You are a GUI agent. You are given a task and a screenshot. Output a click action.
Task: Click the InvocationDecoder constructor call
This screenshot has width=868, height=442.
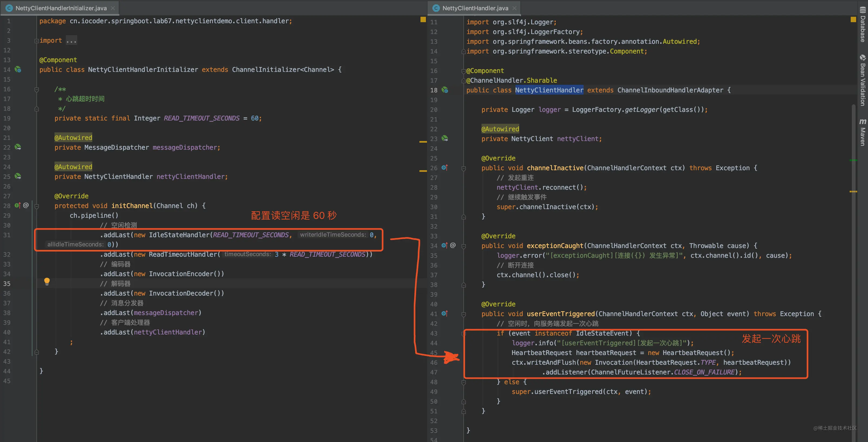tap(186, 294)
